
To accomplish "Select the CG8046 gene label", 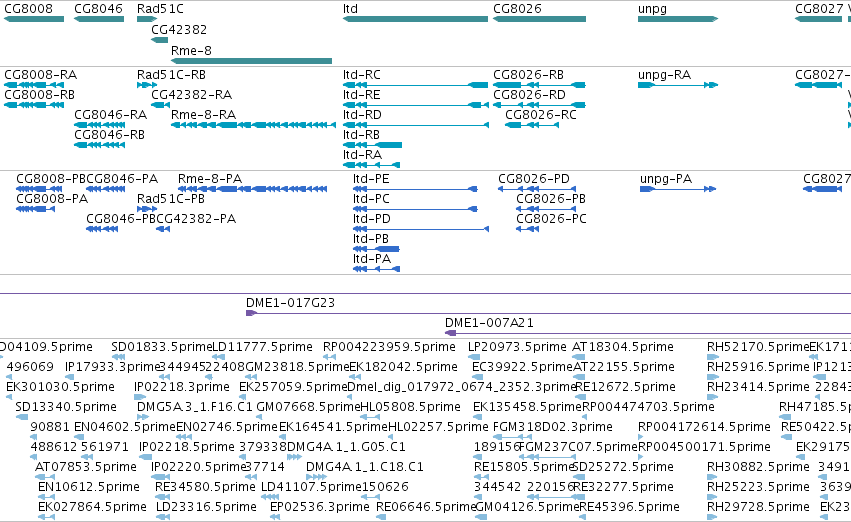I will pyautogui.click(x=98, y=9).
